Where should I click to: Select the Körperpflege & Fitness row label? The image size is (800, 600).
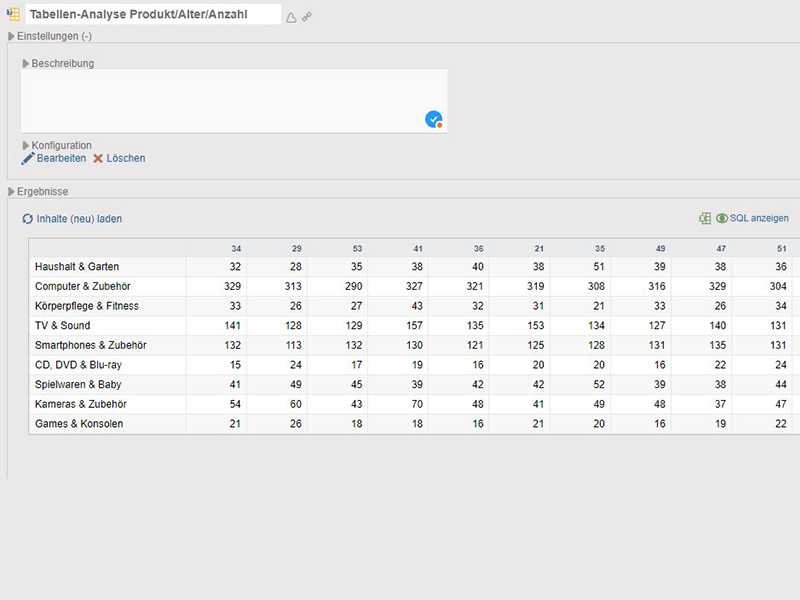(x=87, y=306)
